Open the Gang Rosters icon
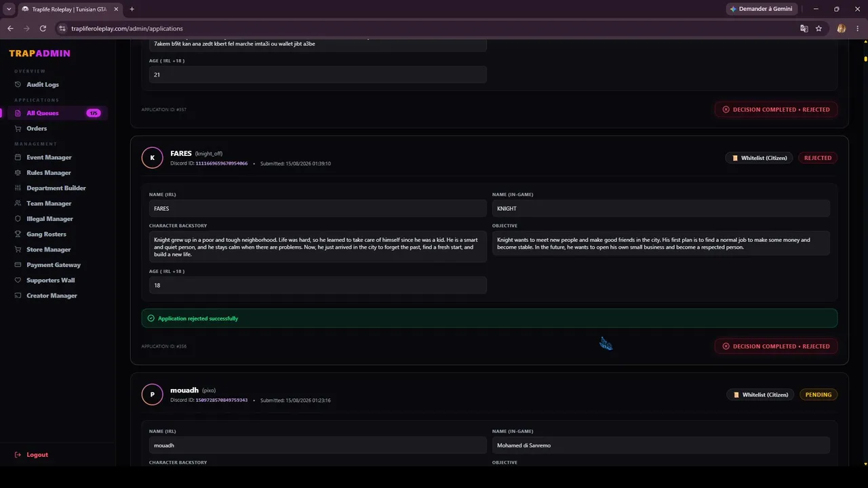The image size is (868, 488). (x=18, y=235)
